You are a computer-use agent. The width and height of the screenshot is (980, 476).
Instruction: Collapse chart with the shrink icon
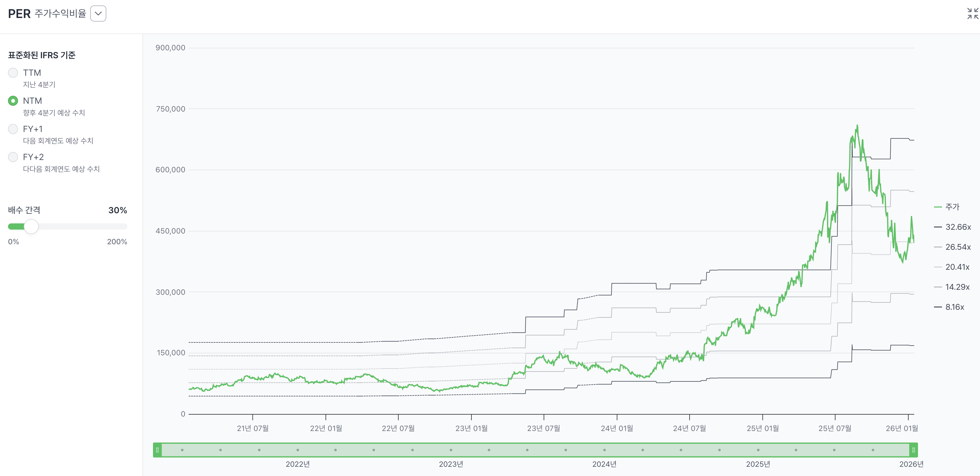[973, 14]
